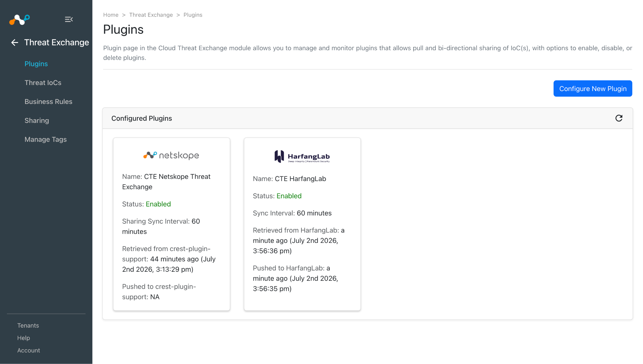Viewport: 643px width, 364px height.
Task: Open Threat IoCs in the sidebar
Action: (x=43, y=83)
